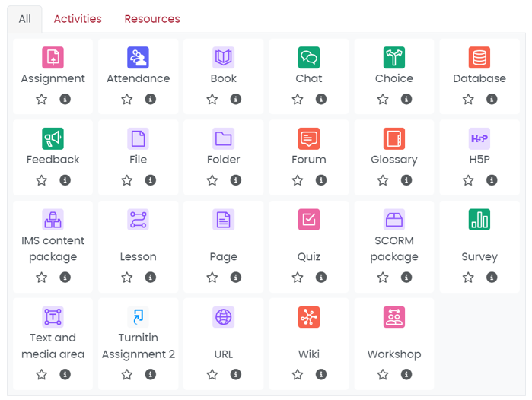The width and height of the screenshot is (532, 400).
Task: Toggle the favourite star for Chat
Action: (x=298, y=99)
